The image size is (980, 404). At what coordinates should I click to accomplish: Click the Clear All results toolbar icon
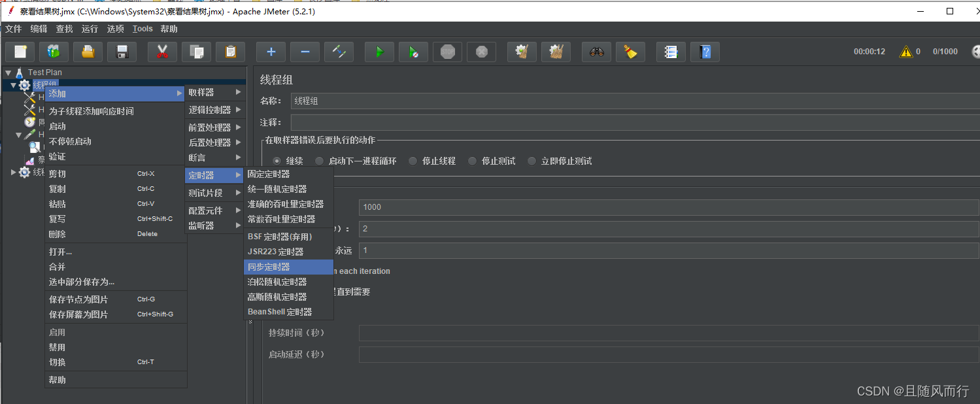556,52
